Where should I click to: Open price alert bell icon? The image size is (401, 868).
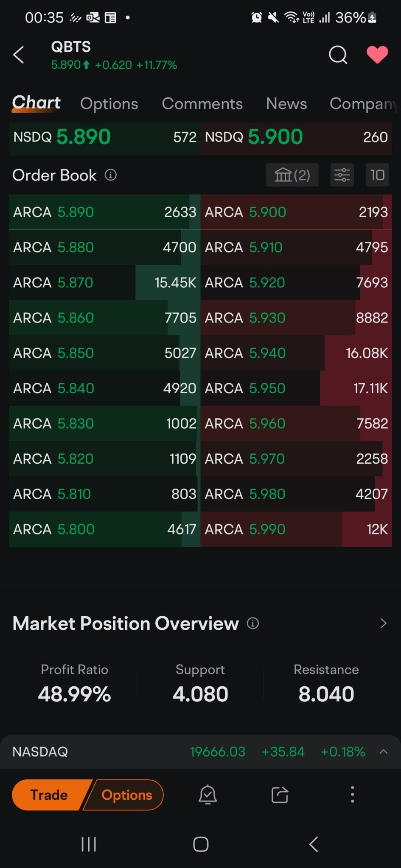(x=208, y=795)
